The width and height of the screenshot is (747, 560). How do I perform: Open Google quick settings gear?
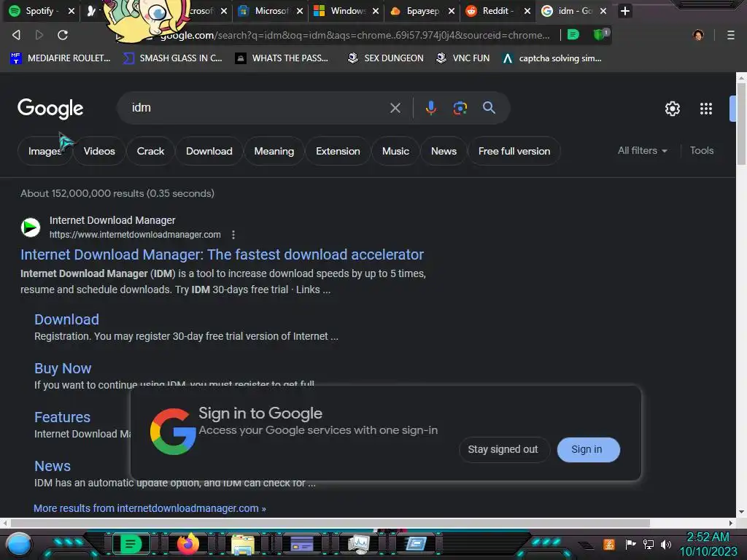pos(672,109)
